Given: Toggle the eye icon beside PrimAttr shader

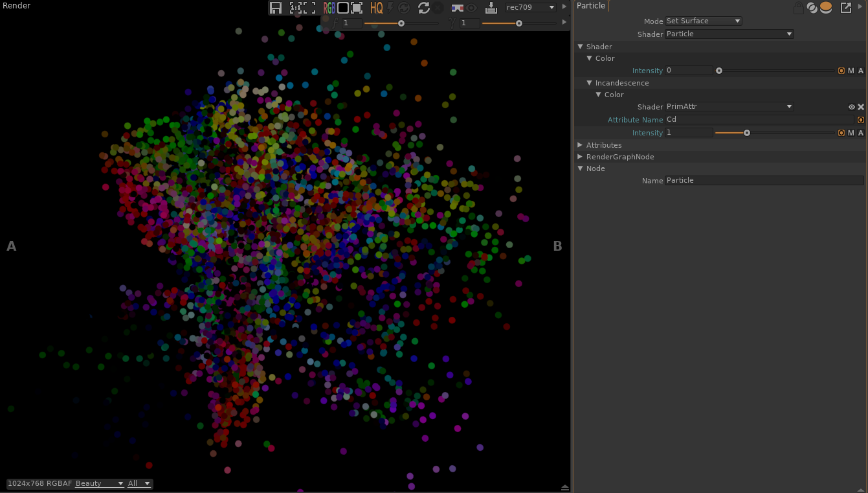Looking at the screenshot, I should tap(852, 107).
